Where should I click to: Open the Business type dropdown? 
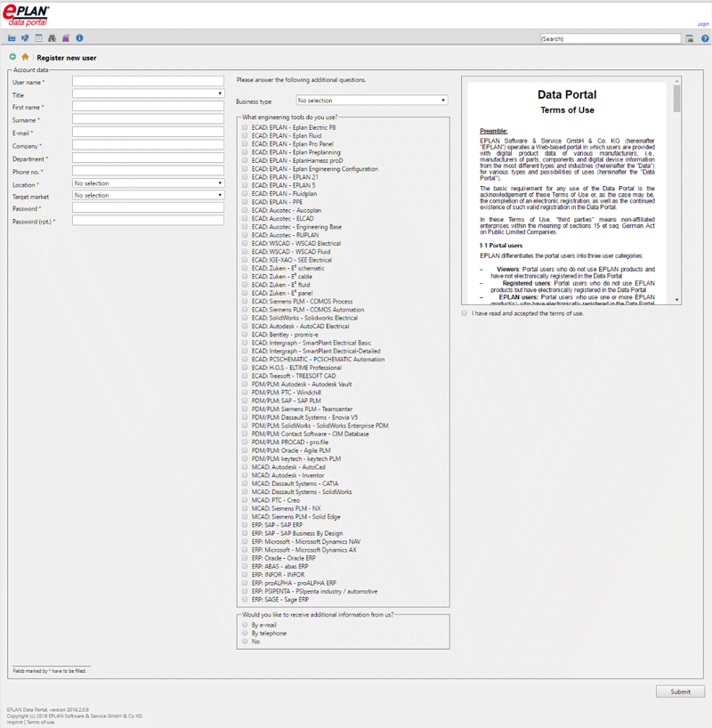[372, 101]
